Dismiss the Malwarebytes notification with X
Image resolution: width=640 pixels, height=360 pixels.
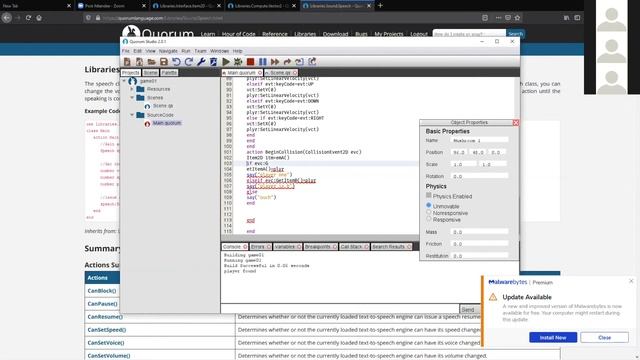point(631,281)
